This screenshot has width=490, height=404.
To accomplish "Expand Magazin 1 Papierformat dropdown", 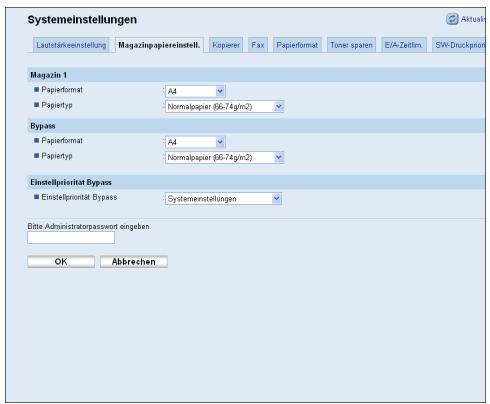I will pyautogui.click(x=195, y=91).
